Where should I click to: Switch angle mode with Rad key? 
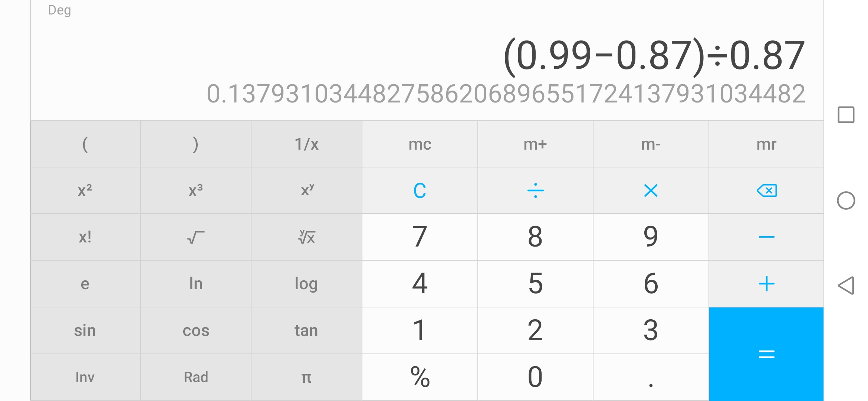pyautogui.click(x=196, y=377)
